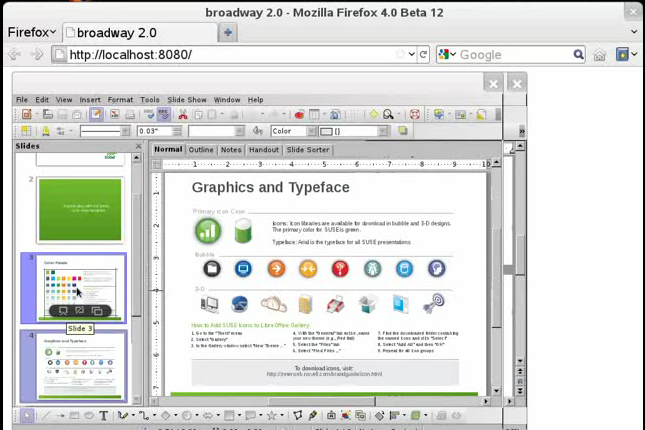Select the Line drawing tool
The height and width of the screenshot is (430, 645).
[46, 416]
